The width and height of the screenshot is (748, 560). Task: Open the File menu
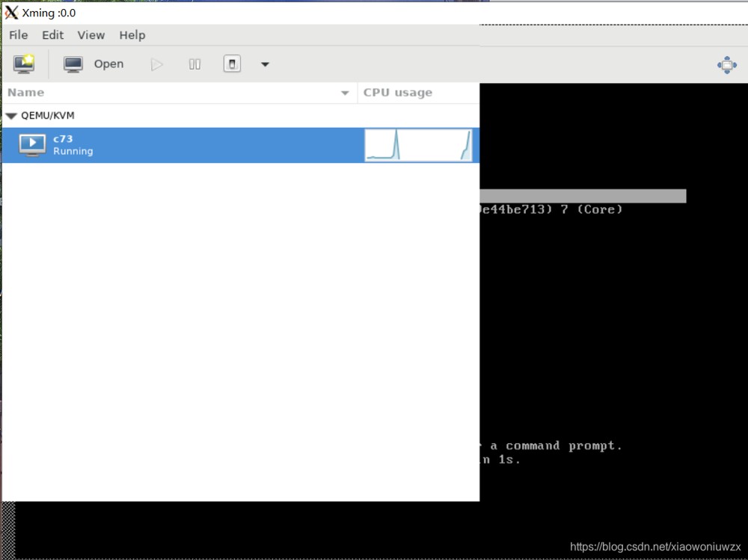pyautogui.click(x=19, y=35)
